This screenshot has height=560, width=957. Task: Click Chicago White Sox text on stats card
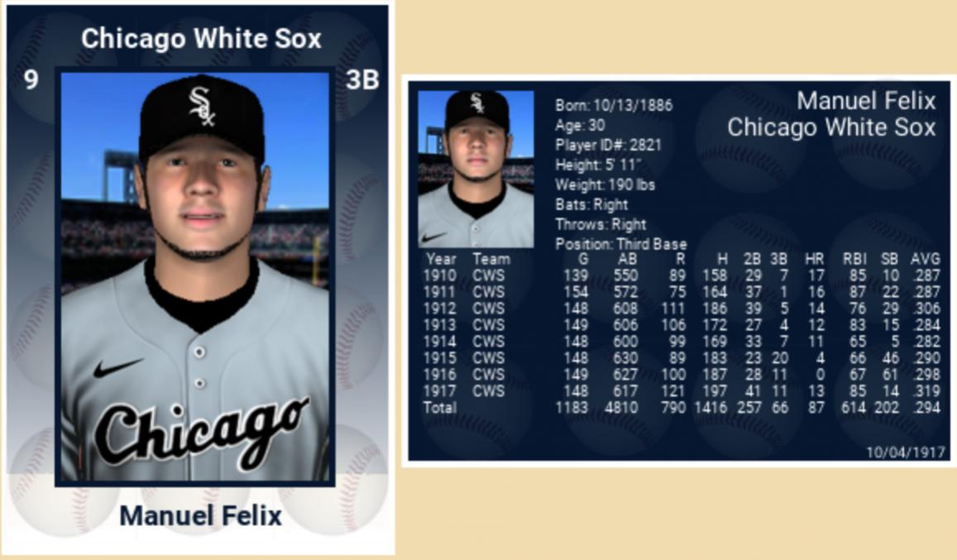[830, 127]
